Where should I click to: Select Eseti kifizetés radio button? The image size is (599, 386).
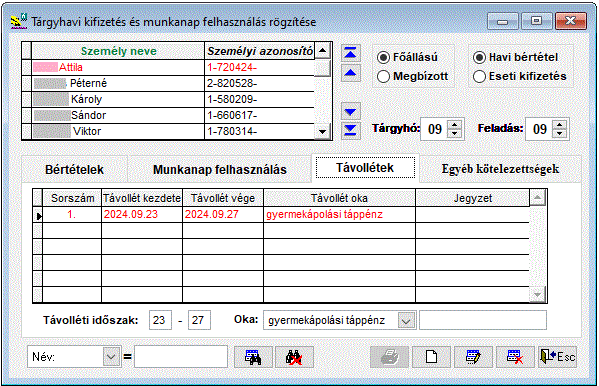pos(479,76)
